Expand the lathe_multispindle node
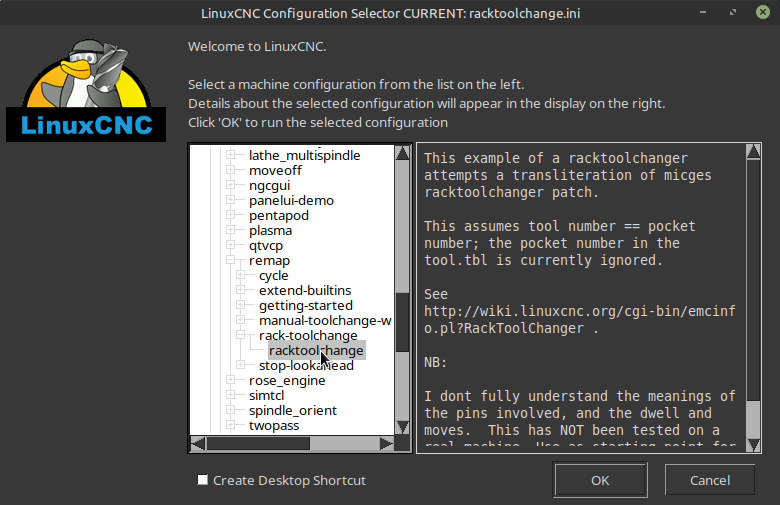The width and height of the screenshot is (780, 505). click(230, 156)
